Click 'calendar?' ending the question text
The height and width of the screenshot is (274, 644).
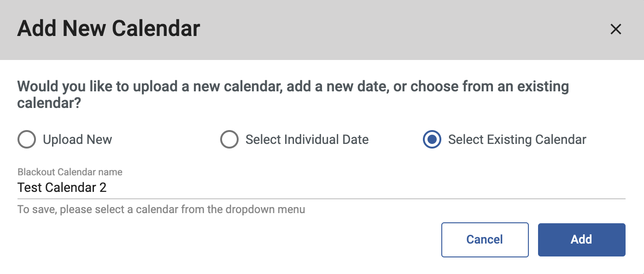coord(49,103)
